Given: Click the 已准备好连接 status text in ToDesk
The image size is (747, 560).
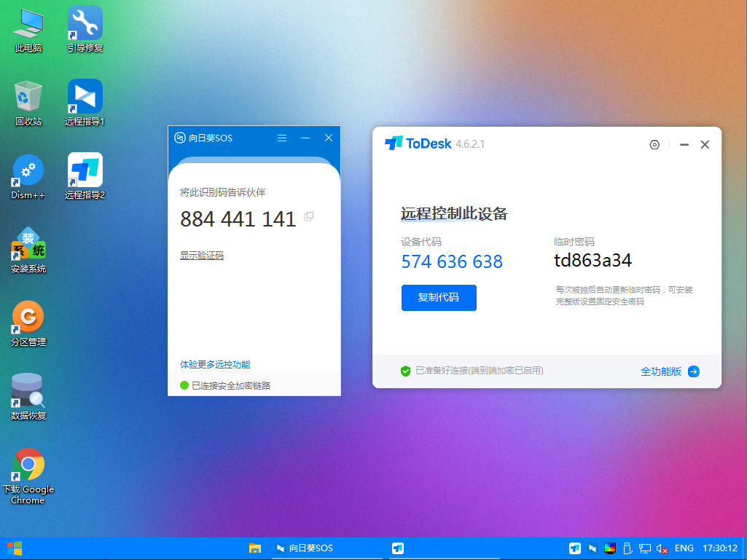Looking at the screenshot, I should (480, 371).
